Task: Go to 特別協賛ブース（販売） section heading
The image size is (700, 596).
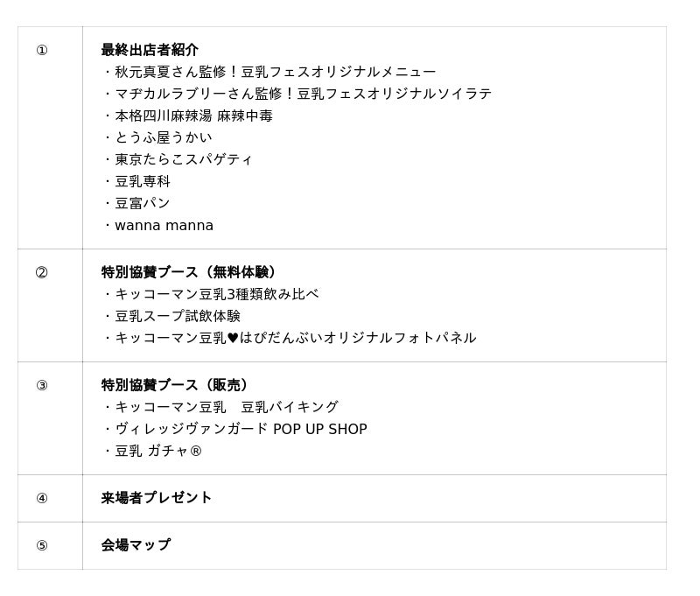Action: pos(178,385)
